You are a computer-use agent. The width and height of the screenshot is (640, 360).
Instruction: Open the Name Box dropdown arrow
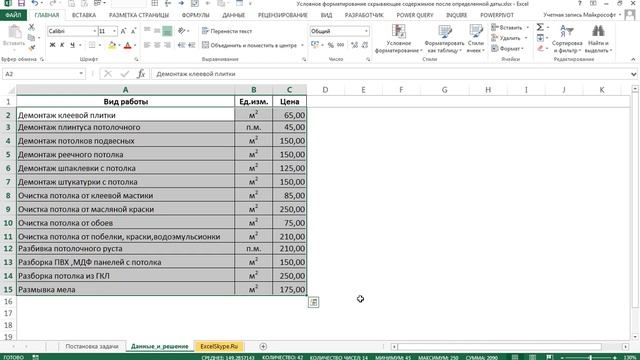[x=81, y=74]
